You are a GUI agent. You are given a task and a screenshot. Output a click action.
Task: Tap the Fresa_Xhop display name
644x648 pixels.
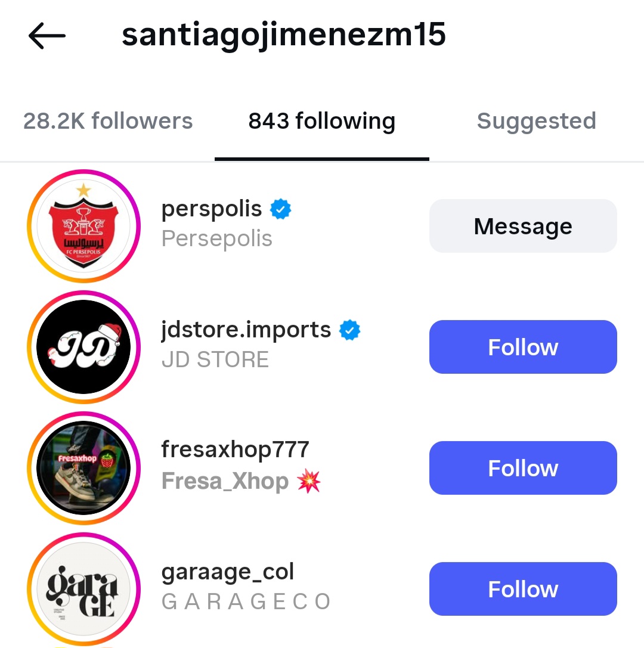point(225,481)
